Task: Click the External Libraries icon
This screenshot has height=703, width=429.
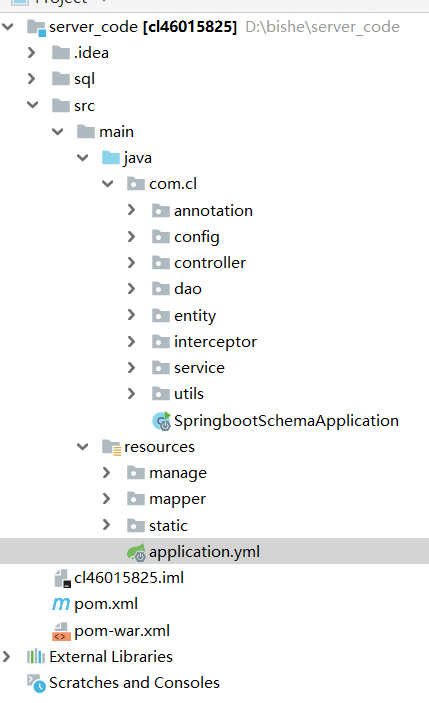Action: coord(36,657)
